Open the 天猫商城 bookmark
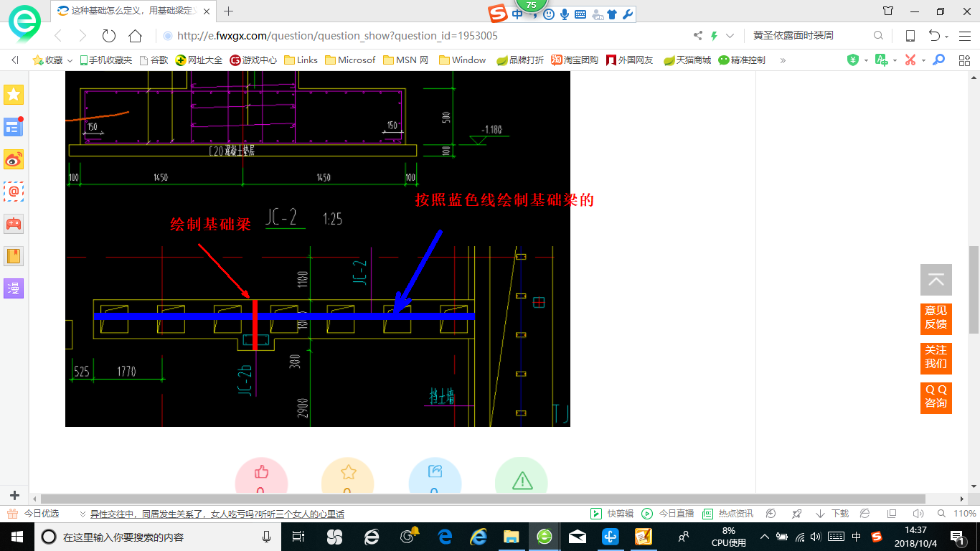The height and width of the screenshot is (551, 980). 687,60
